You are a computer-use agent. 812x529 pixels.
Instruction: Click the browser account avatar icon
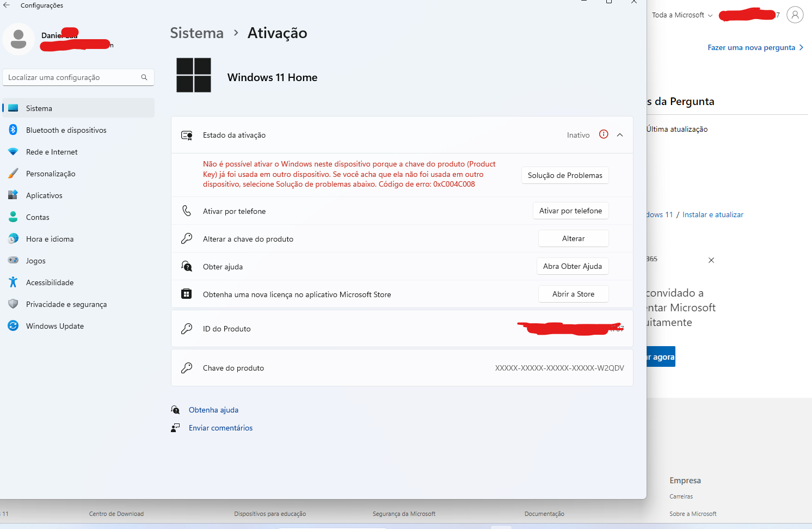pyautogui.click(x=795, y=15)
